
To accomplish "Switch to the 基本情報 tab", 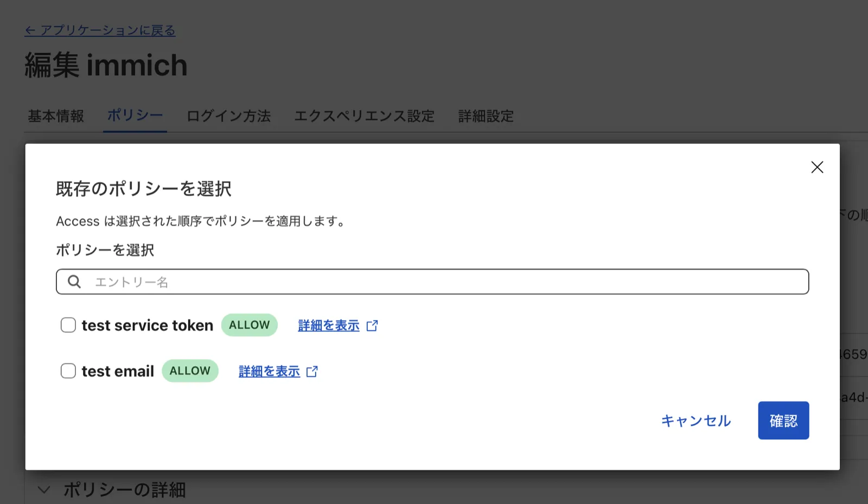I will 55,116.
